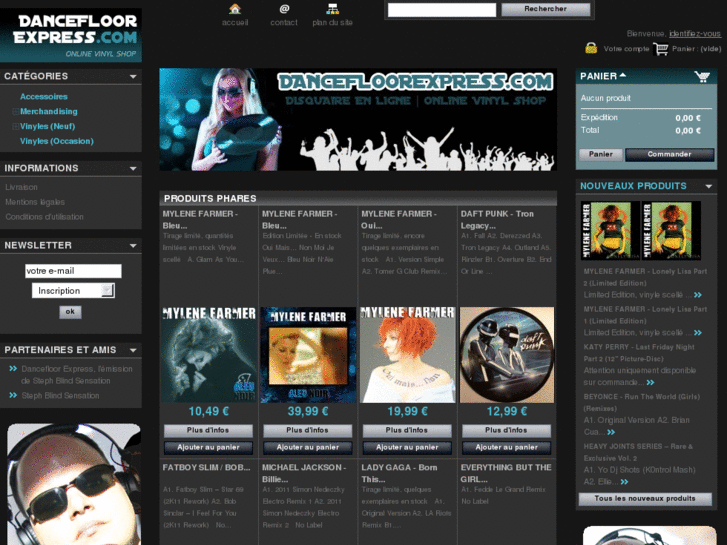The image size is (727, 545).
Task: Click the plan du site sitemap icon
Action: click(332, 9)
